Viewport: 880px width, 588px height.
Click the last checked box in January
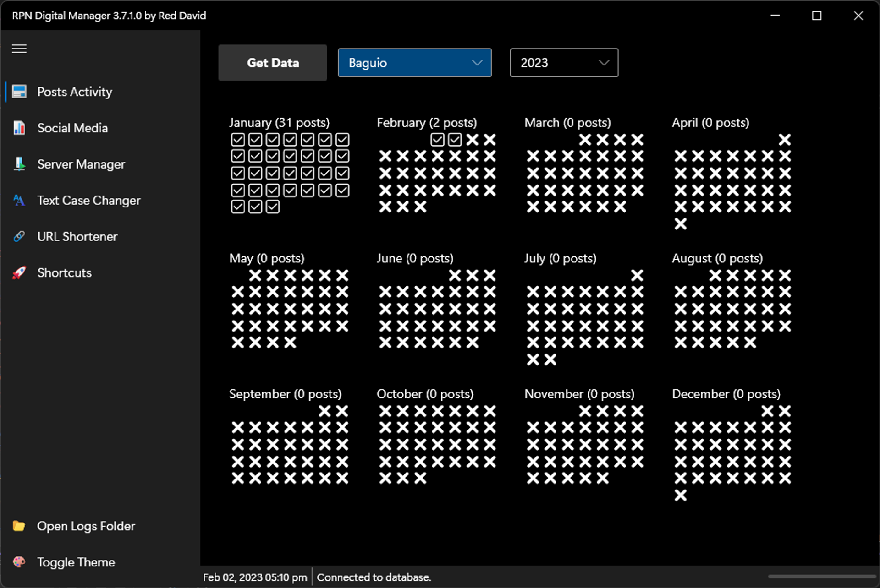coord(273,207)
